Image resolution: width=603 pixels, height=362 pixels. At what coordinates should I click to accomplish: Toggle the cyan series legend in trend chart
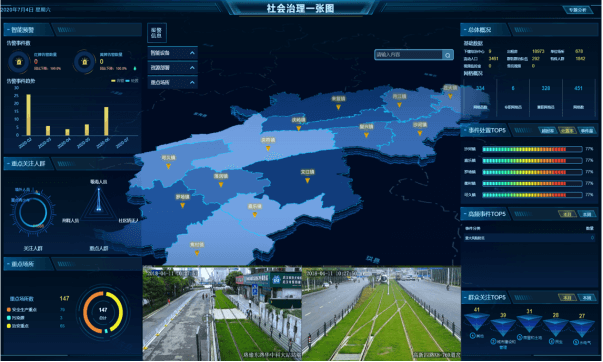[132, 81]
